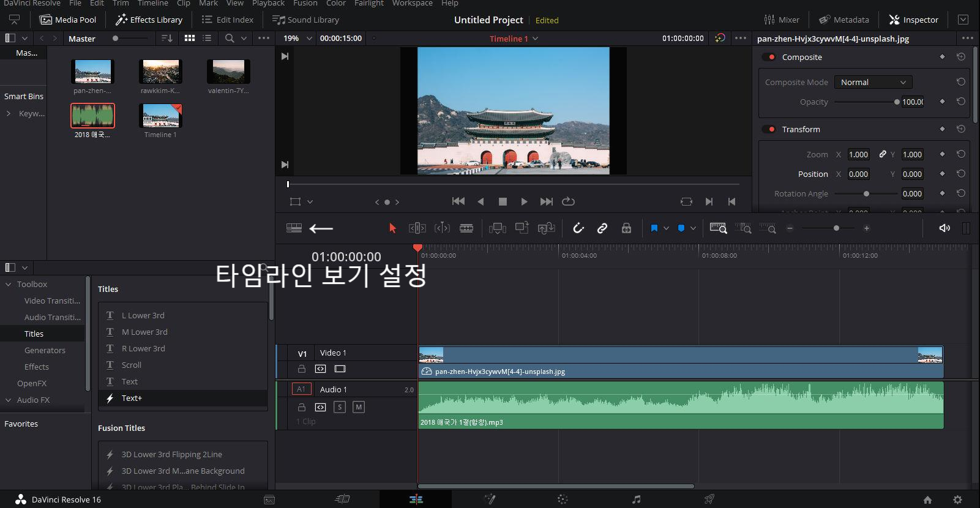Mute timeline audio speaker icon
Image resolution: width=980 pixels, height=508 pixels.
(944, 228)
